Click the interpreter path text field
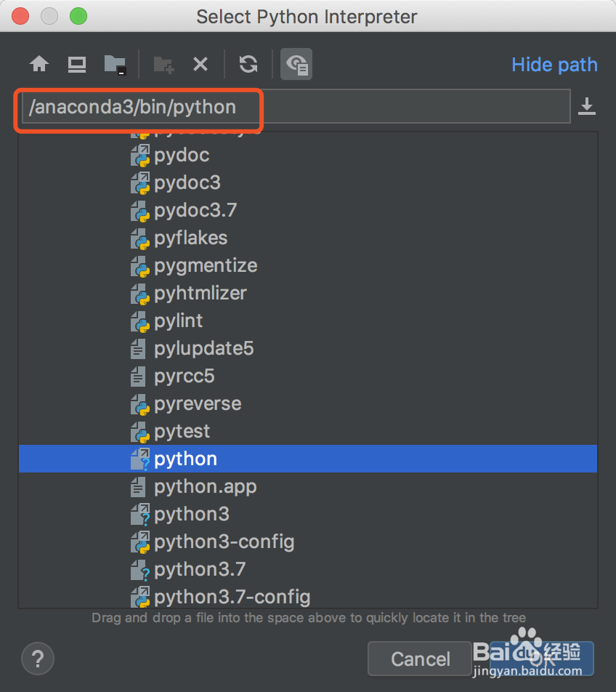The width and height of the screenshot is (616, 692). tap(296, 106)
